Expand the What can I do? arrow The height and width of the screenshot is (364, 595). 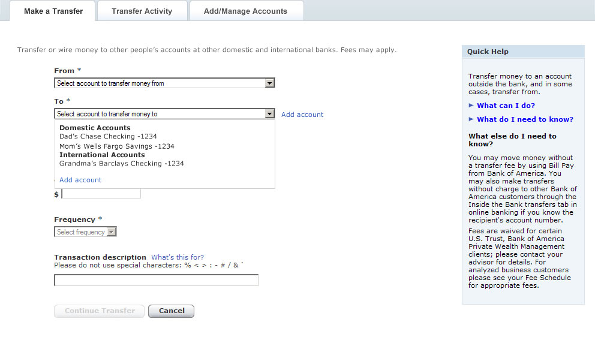point(471,105)
